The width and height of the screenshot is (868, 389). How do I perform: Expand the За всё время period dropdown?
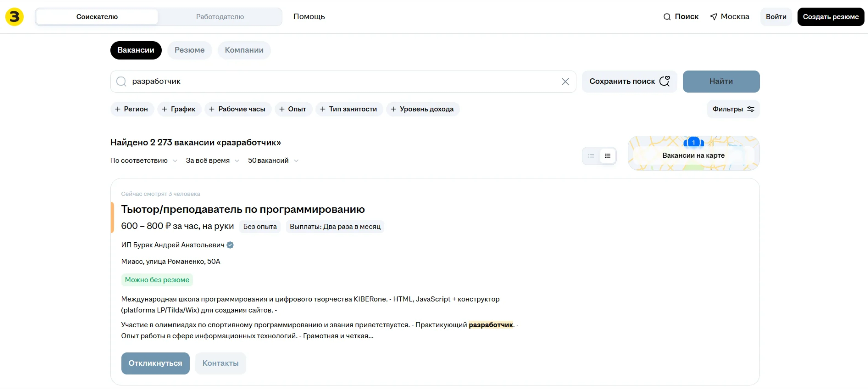pos(213,161)
